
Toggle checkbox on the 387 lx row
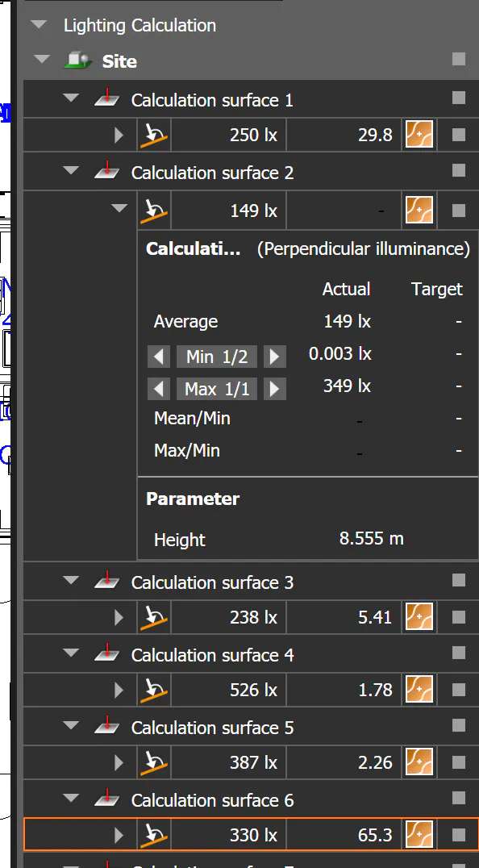pos(459,763)
